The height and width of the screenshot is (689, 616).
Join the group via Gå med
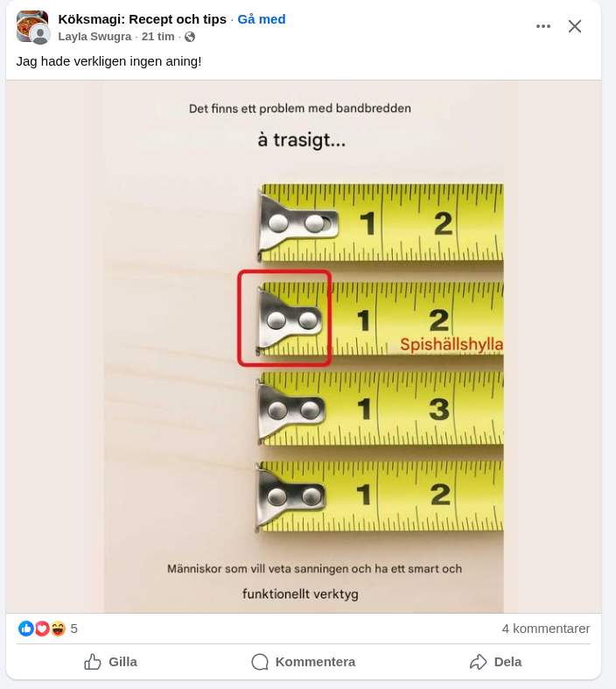click(x=262, y=19)
